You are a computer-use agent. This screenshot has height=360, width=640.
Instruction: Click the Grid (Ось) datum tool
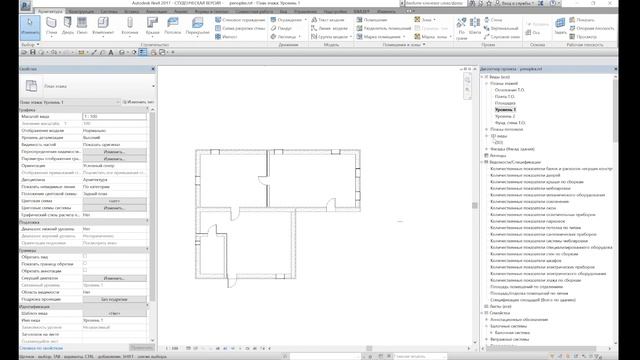click(533, 32)
